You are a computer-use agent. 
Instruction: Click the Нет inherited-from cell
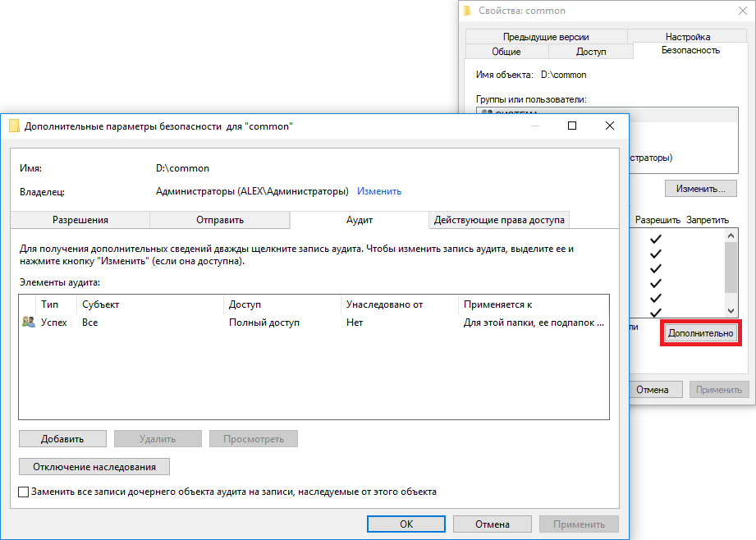pyautogui.click(x=355, y=323)
